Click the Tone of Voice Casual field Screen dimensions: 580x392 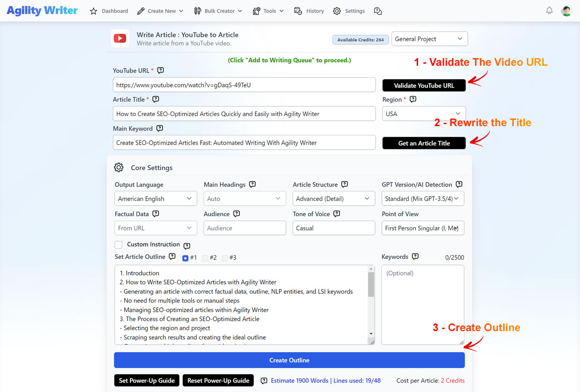[334, 228]
